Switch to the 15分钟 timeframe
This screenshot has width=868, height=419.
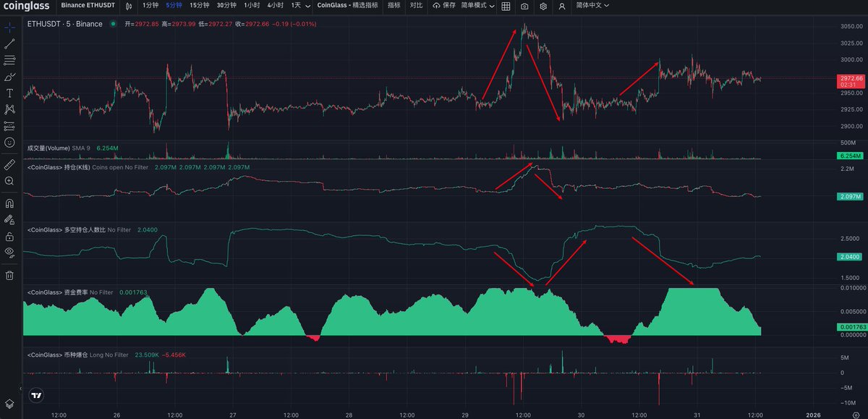tap(200, 6)
